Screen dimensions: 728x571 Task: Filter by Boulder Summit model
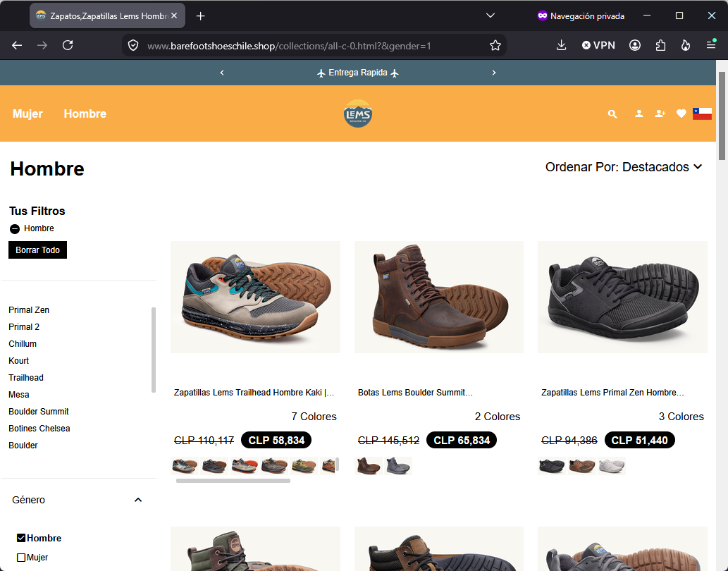pyautogui.click(x=39, y=412)
